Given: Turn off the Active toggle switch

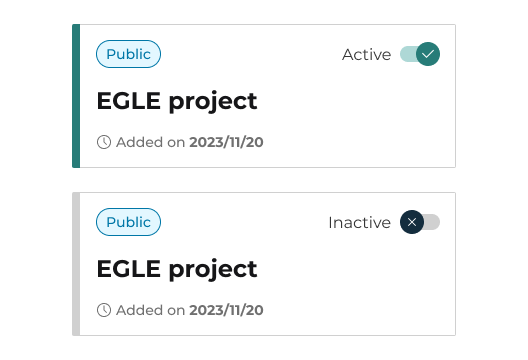Looking at the screenshot, I should coord(420,54).
